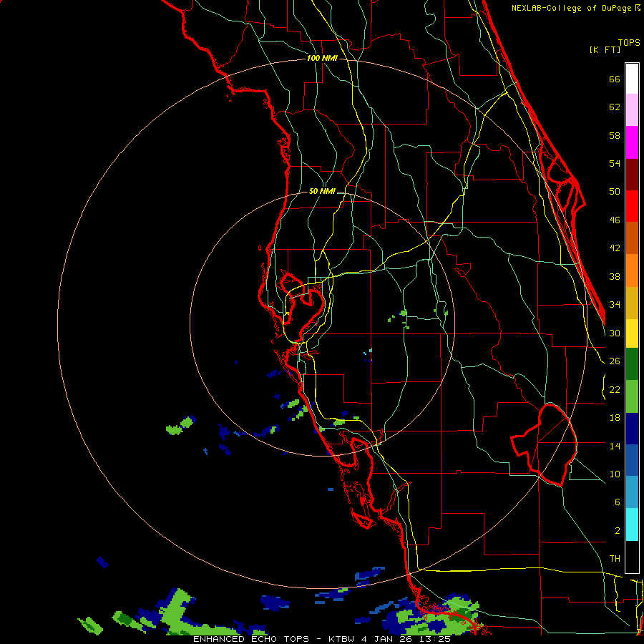
Task: Click the 6 legend value
Action: pos(618,502)
